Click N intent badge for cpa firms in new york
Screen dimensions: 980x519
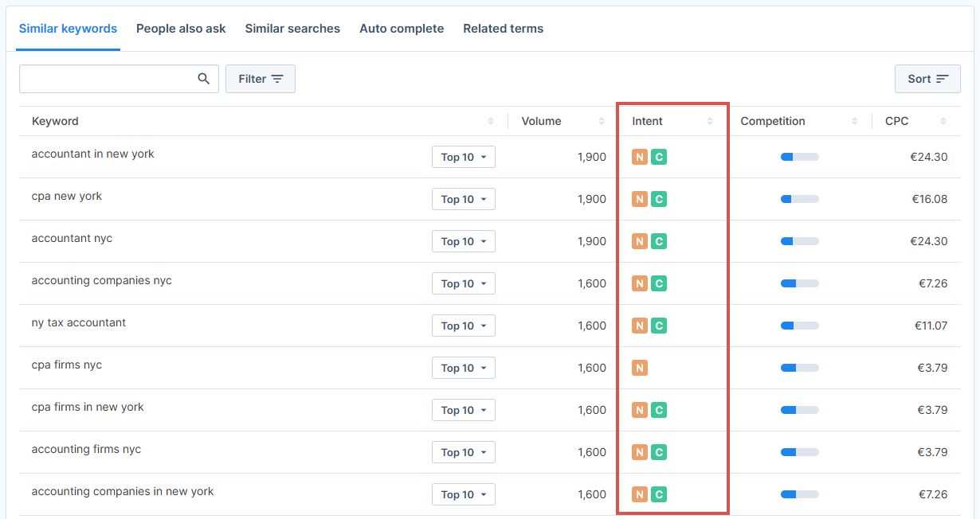640,410
